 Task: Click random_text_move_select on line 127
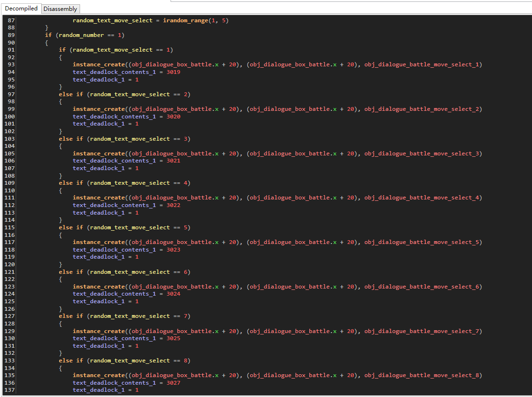(129, 316)
